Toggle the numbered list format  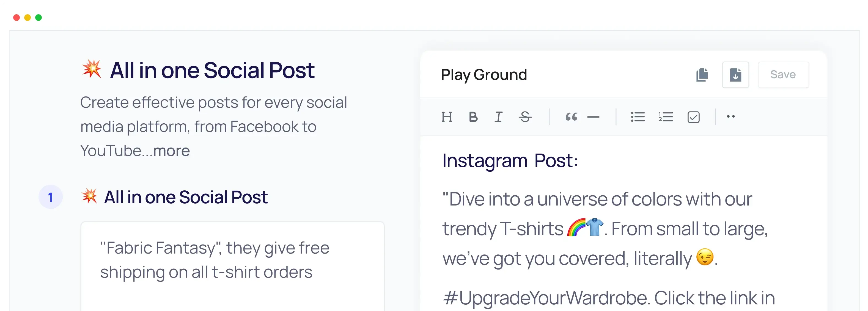tap(666, 117)
